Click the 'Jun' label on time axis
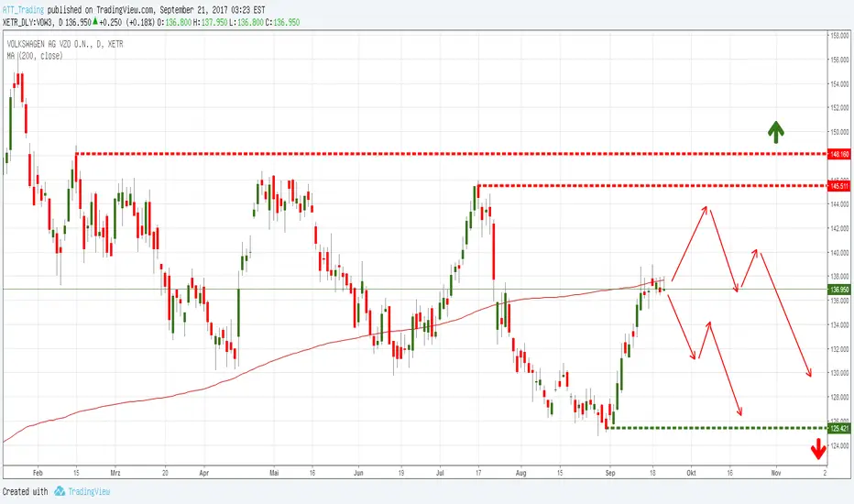Viewport: 854px width, 504px height. pos(358,473)
